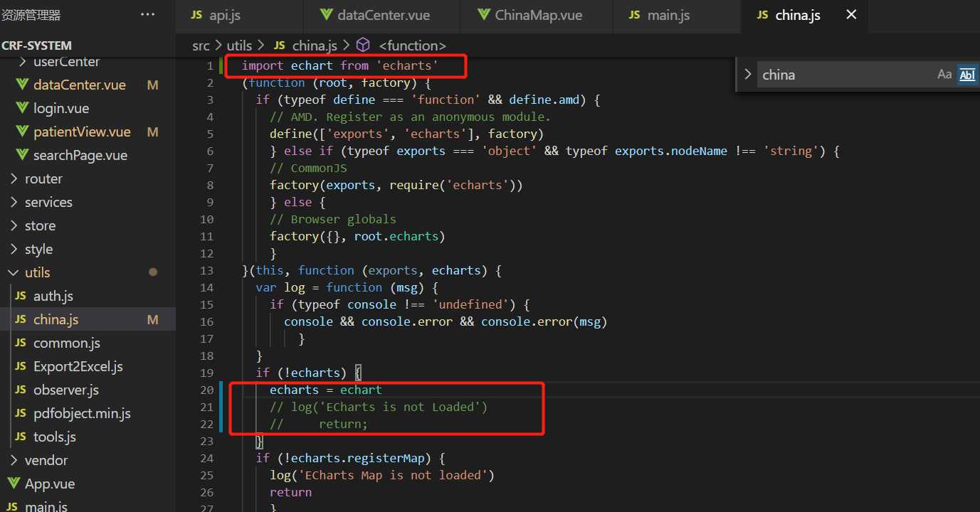Screen dimensions: 980x512
Task: Click the code "console.error(msg)" on line 16
Action: click(x=544, y=321)
